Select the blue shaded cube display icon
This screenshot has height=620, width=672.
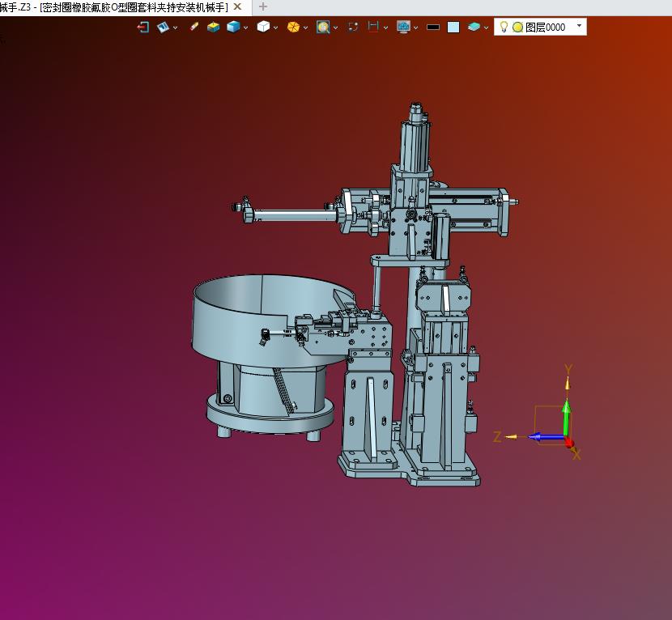click(x=233, y=27)
